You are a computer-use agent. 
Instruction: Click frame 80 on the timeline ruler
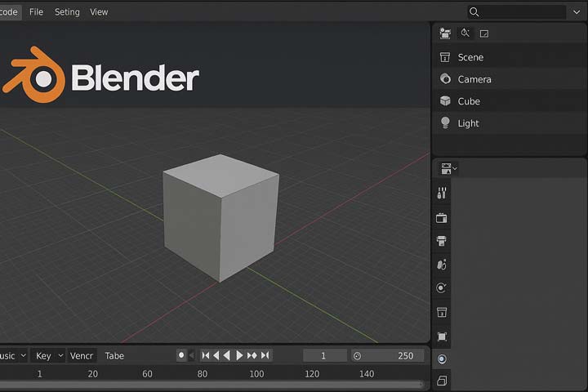203,374
